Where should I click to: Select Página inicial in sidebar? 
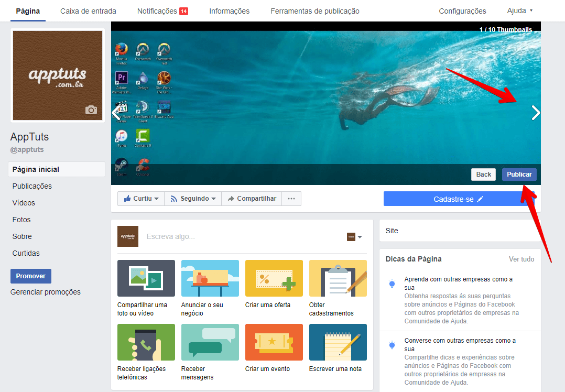[x=57, y=169]
